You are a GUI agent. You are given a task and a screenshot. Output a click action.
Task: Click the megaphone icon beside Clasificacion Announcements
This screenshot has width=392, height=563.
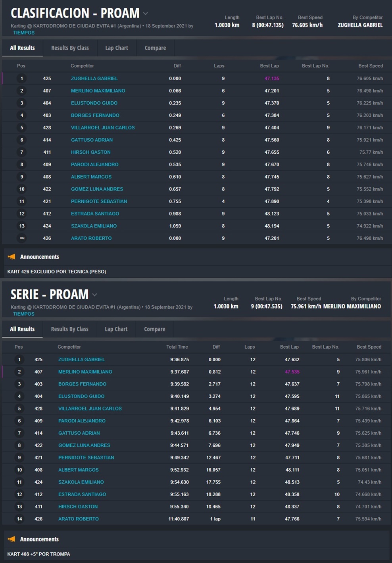12,257
